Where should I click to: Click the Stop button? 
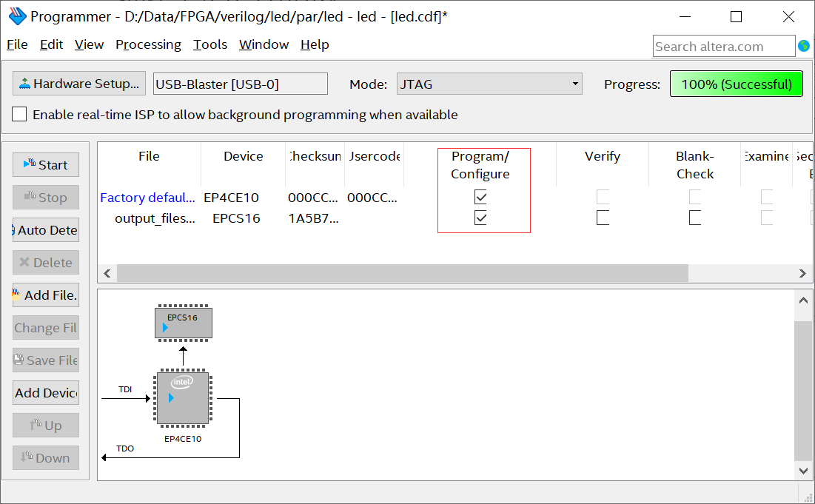46,198
